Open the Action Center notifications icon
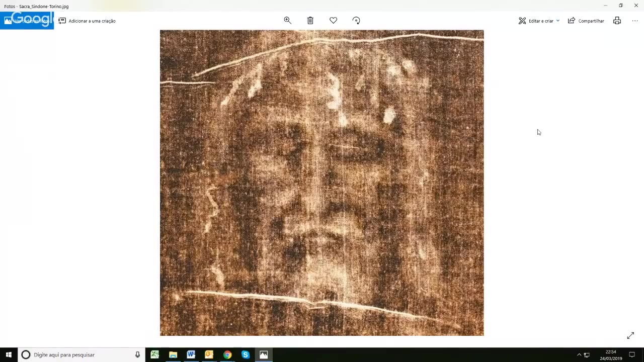Image resolution: width=644 pixels, height=362 pixels. [632, 355]
